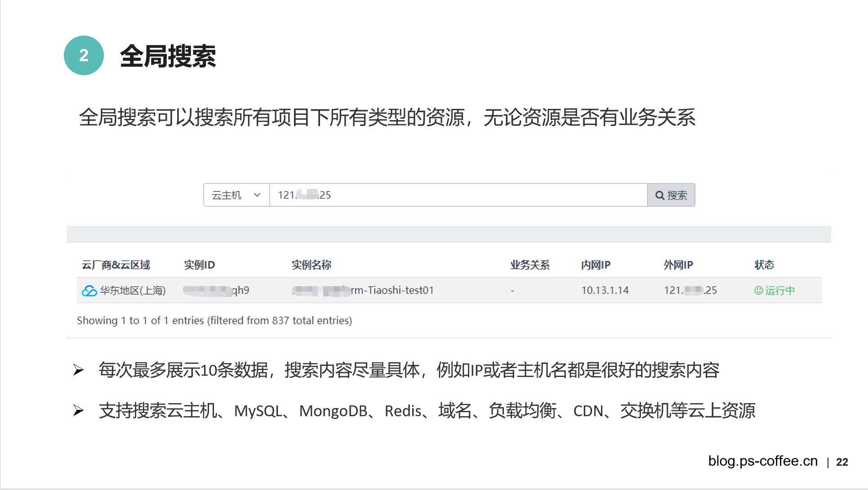Image resolution: width=868 pixels, height=490 pixels.
Task: Click the 外网IP column header
Action: point(678,265)
